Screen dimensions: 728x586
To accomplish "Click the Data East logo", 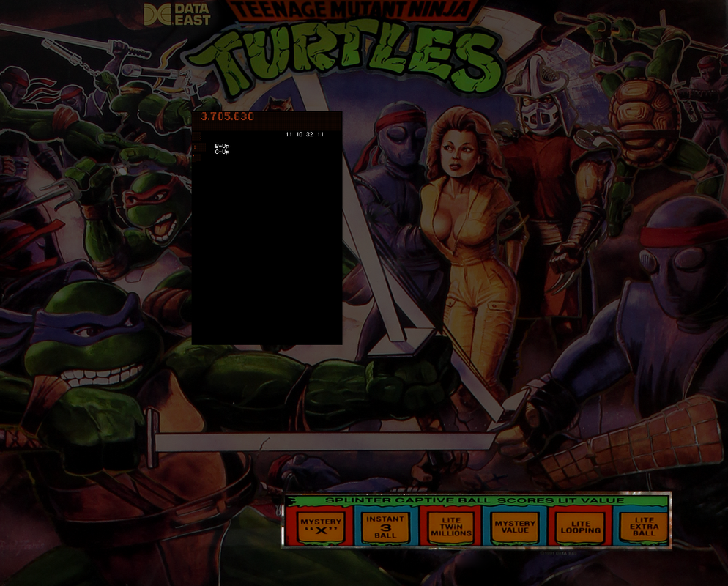I will 177,14.
